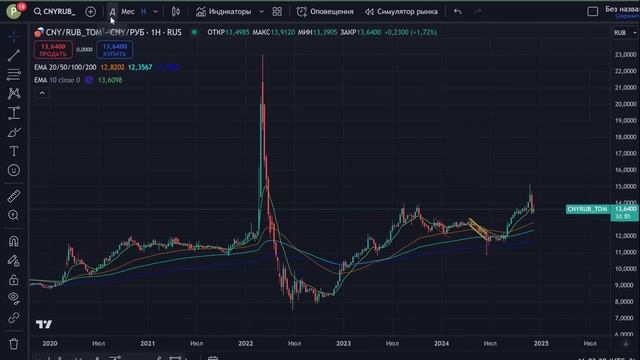Click the 0,0000 spread value
Viewport: 640px width, 360px height.
click(84, 50)
